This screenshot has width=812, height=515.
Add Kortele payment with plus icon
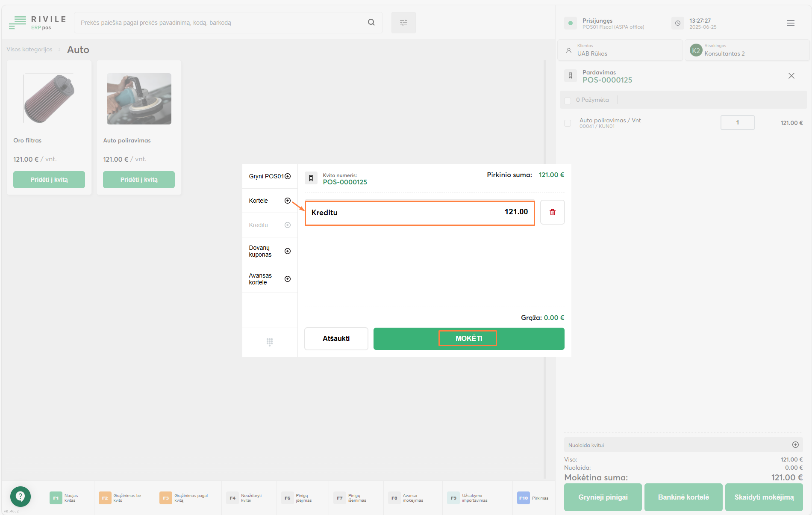288,201
